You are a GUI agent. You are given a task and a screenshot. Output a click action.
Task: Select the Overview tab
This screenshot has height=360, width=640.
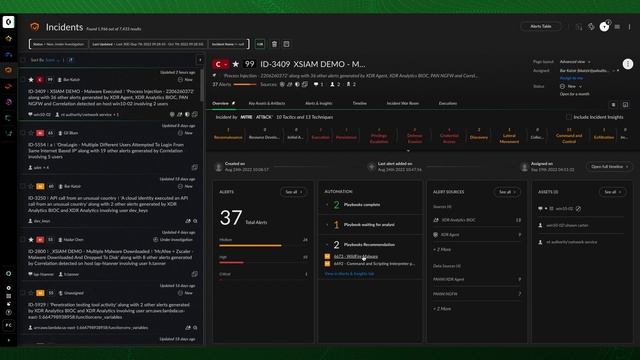(x=220, y=103)
